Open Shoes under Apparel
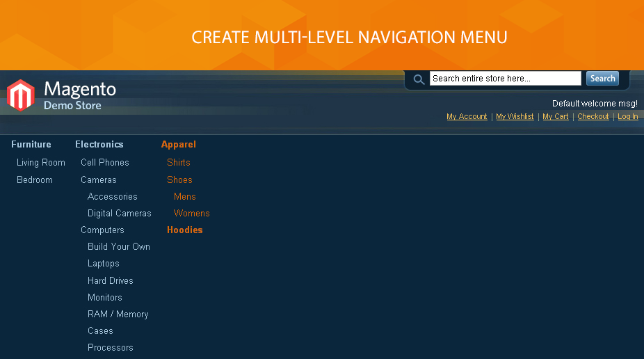 point(179,180)
